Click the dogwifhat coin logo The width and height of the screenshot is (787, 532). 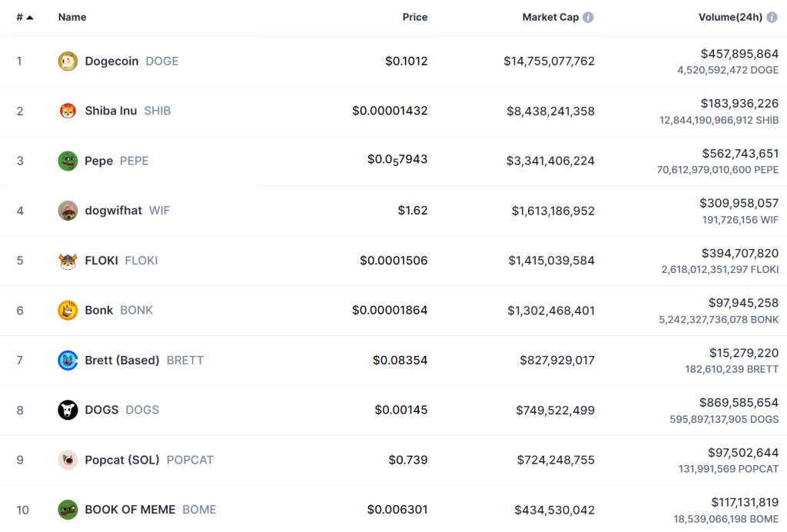[68, 211]
